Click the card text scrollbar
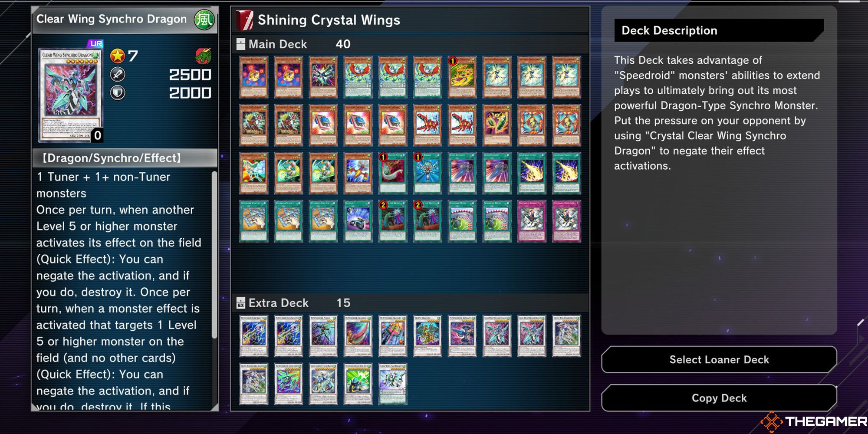Viewport: 868px width, 434px height. pyautogui.click(x=214, y=255)
